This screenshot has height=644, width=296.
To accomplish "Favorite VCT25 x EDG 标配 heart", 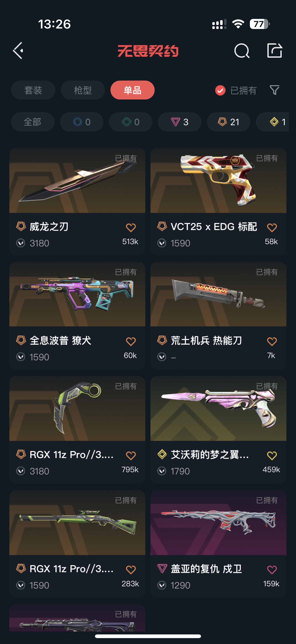I will (x=272, y=227).
